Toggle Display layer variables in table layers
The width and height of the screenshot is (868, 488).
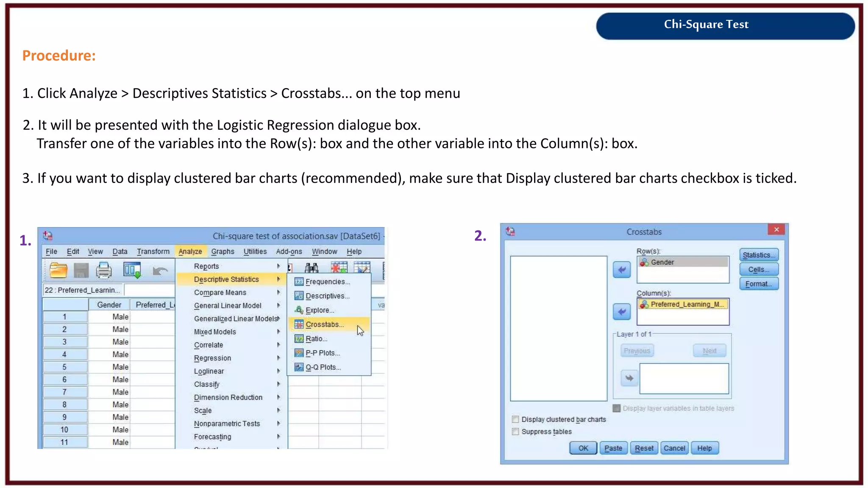click(617, 408)
